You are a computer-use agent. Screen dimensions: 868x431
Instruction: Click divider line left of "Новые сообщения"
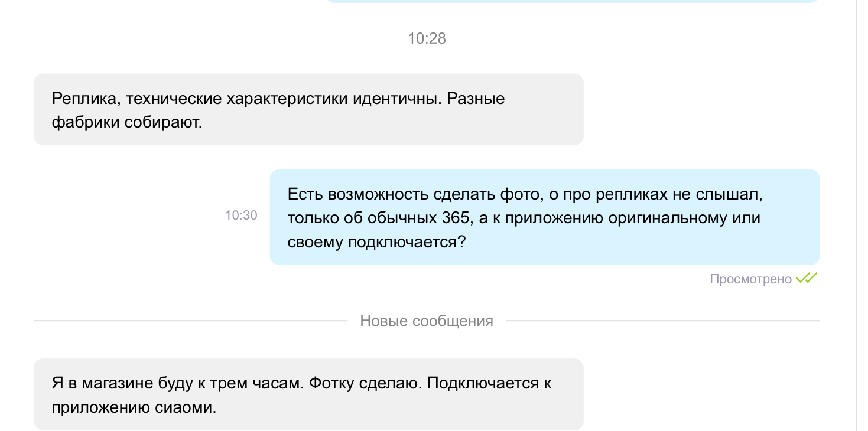pyautogui.click(x=190, y=321)
